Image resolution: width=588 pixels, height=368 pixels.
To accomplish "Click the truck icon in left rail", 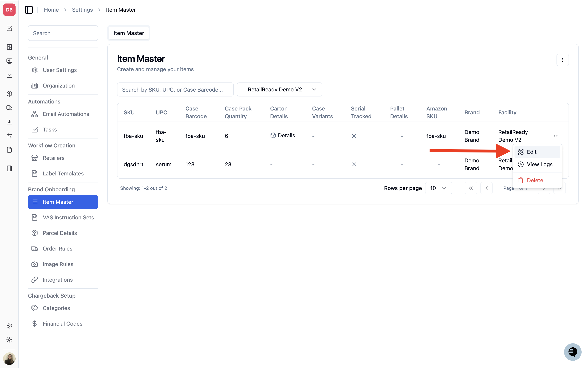I will pos(9,108).
